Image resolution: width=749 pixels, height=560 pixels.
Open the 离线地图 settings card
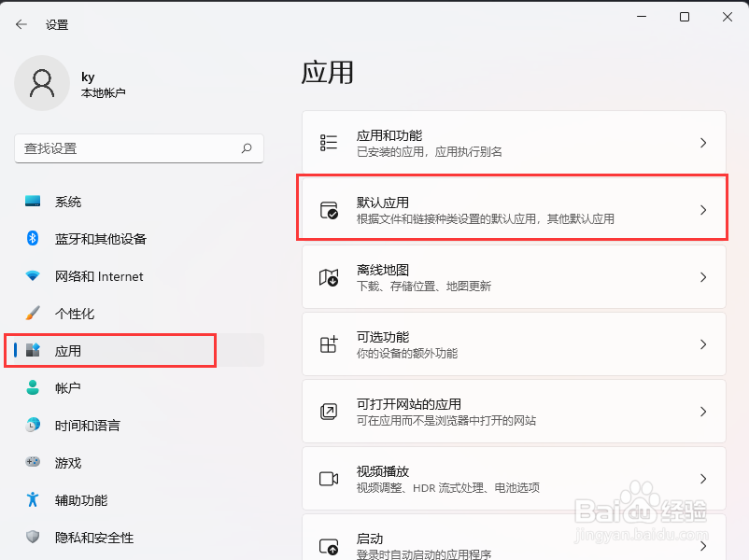point(514,277)
